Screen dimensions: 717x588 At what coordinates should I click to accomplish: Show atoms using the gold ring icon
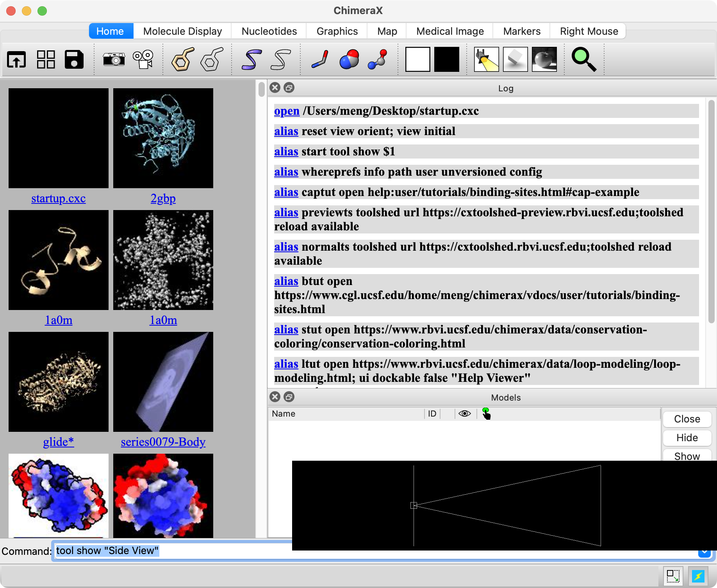pyautogui.click(x=183, y=60)
